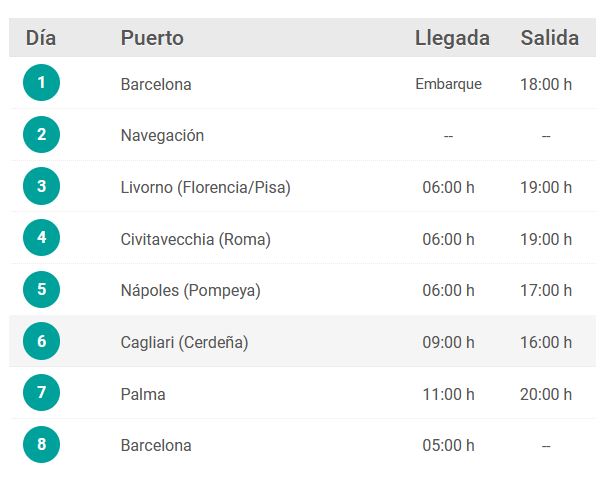Screen dimensions: 607x489
Task: Click the Día column header
Action: point(41,38)
